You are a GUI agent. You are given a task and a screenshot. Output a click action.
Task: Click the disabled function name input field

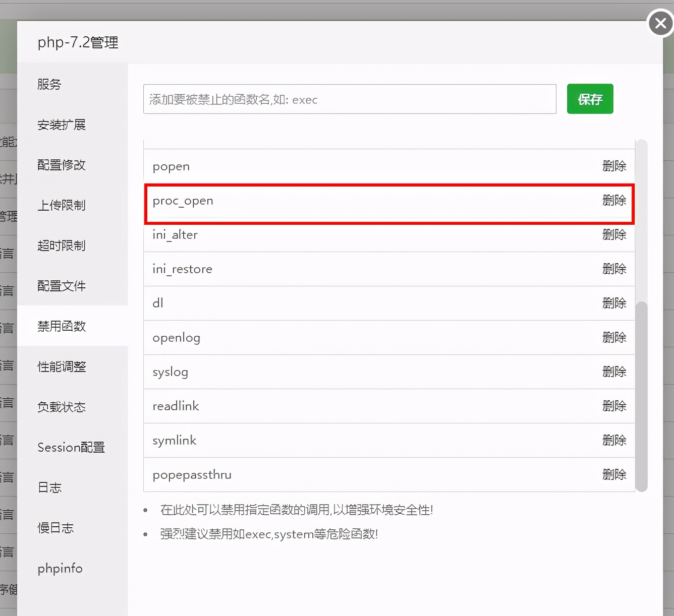tap(350, 99)
